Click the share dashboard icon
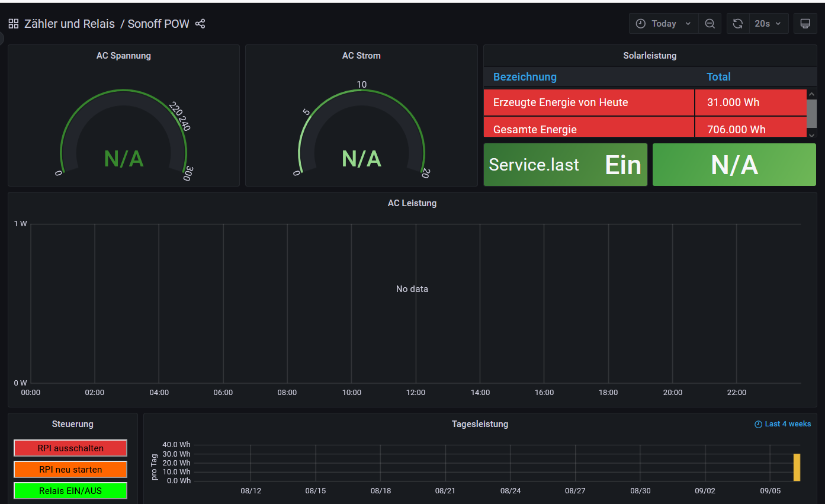 200,24
